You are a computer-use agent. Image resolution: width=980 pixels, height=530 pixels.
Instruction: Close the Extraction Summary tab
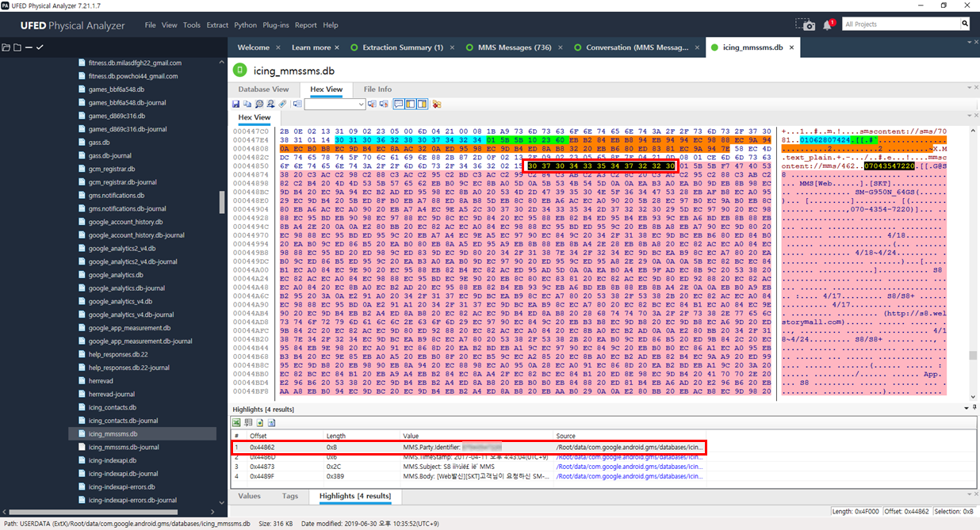(x=452, y=48)
